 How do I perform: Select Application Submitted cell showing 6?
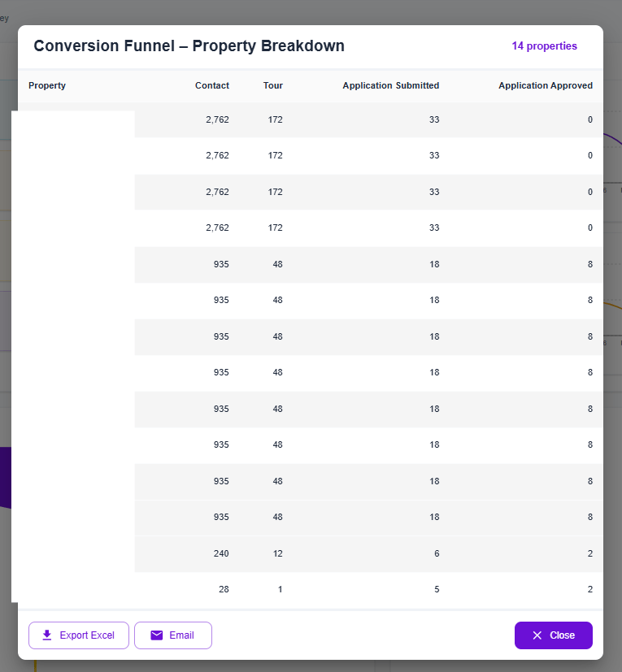[437, 553]
